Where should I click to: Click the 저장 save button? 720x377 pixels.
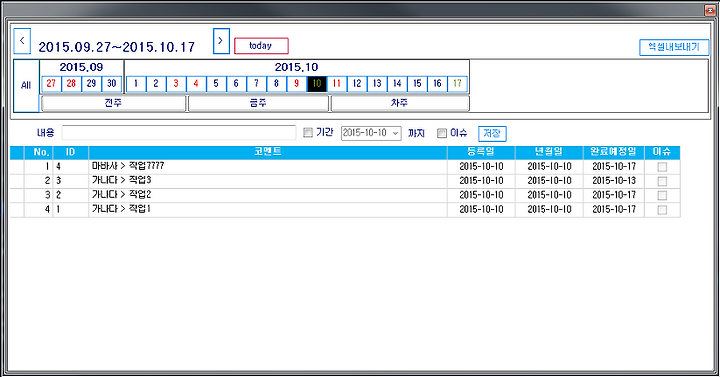pyautogui.click(x=492, y=134)
